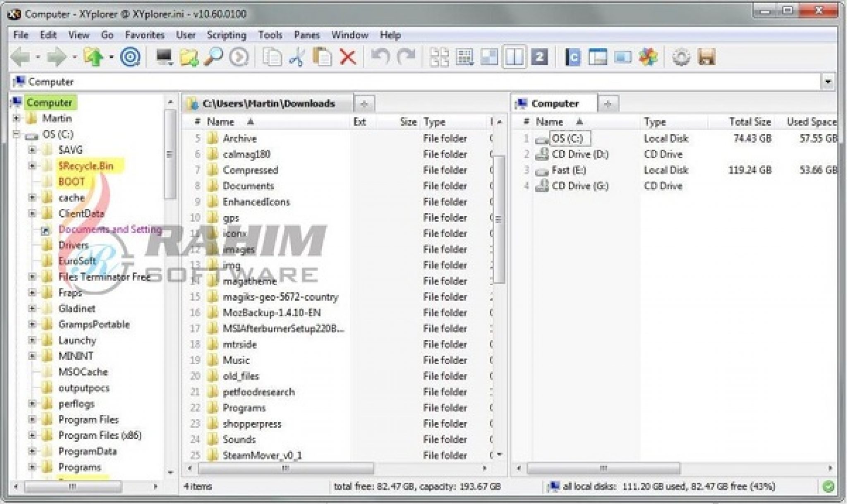The image size is (847, 504).
Task: Click the Paste clipboard icon
Action: [322, 57]
